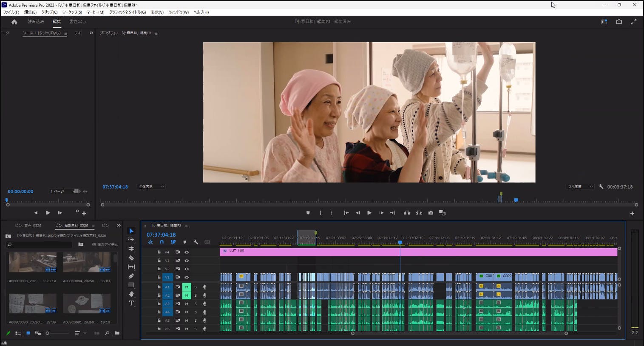This screenshot has height=346, width=644.
Task: Open the フル画質 playback resolution dropdown
Action: tap(580, 187)
